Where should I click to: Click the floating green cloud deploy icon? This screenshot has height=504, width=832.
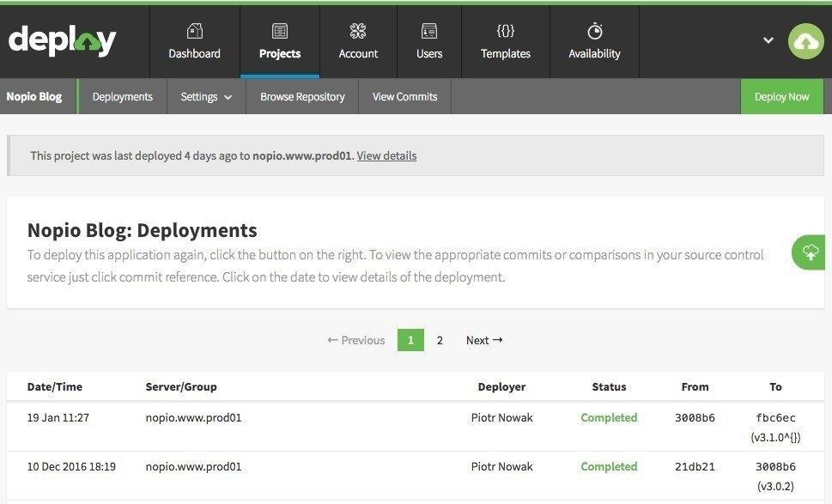(809, 252)
